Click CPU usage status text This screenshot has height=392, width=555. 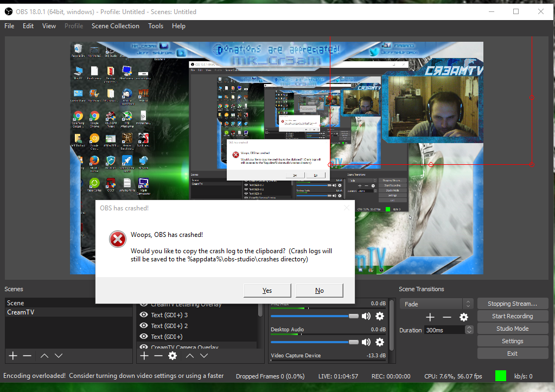click(x=453, y=376)
